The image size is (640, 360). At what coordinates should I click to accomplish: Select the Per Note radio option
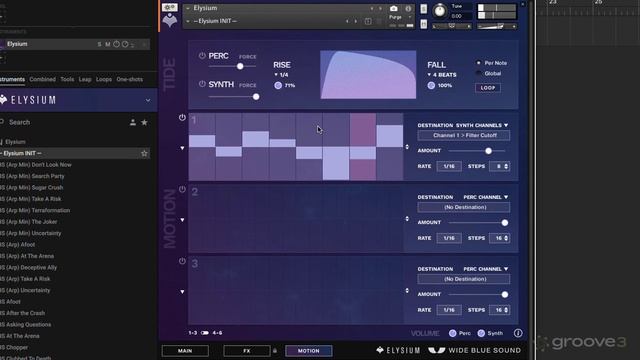478,63
